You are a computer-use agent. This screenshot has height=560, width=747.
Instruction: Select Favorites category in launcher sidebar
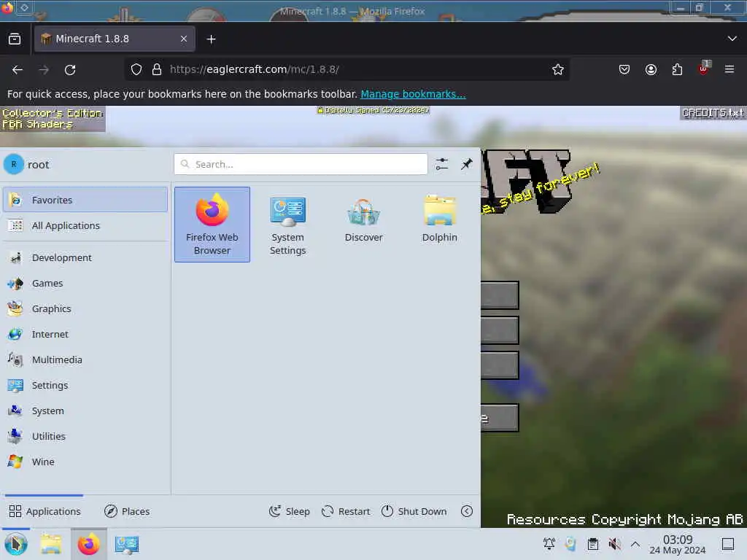tap(85, 200)
